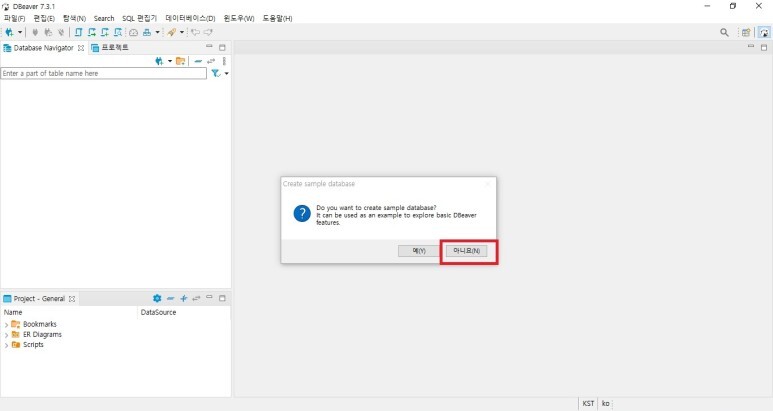Open Navigator panel's New Connection dropdown arrow
The height and width of the screenshot is (411, 773).
tap(170, 61)
